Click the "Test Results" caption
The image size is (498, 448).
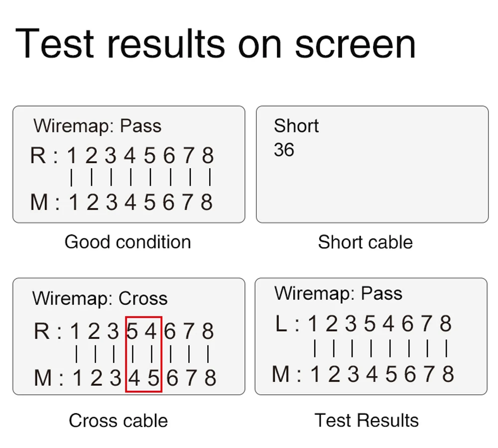[x=367, y=421]
